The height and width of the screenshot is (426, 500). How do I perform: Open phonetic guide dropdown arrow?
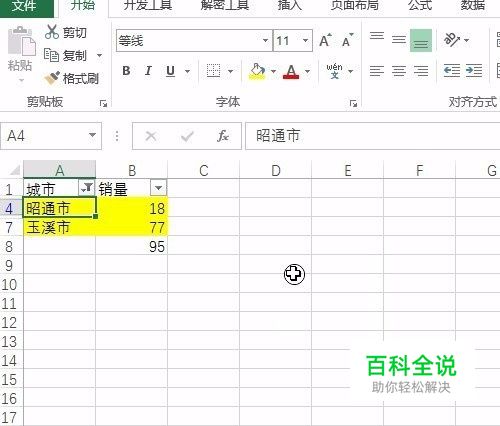[x=350, y=71]
